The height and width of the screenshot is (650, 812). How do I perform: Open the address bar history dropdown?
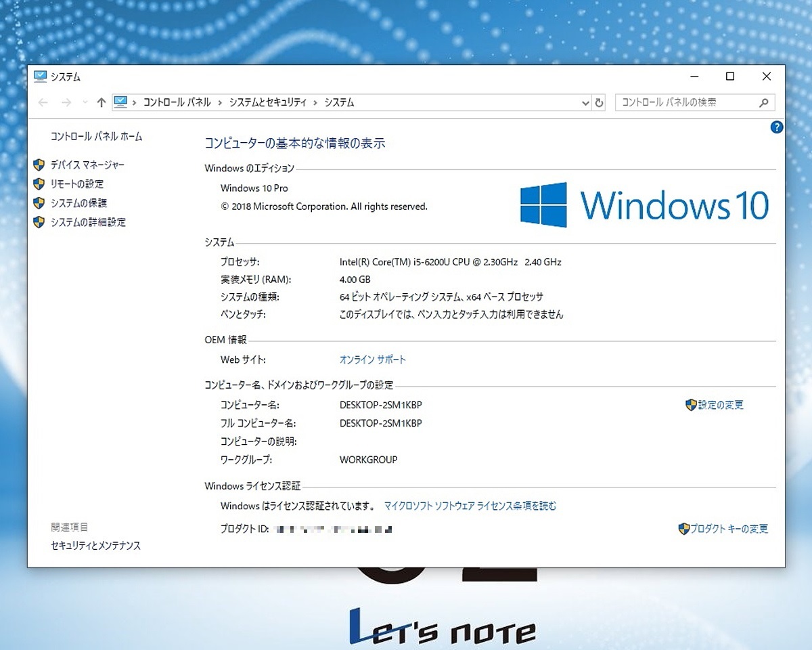586,103
